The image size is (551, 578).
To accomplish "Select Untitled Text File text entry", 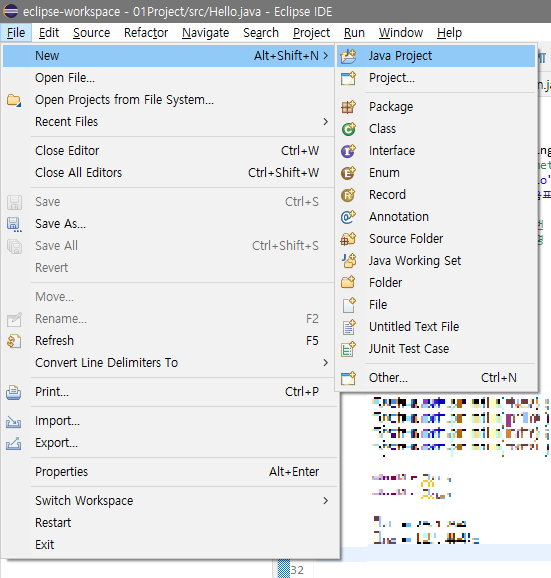I will pos(414,327).
